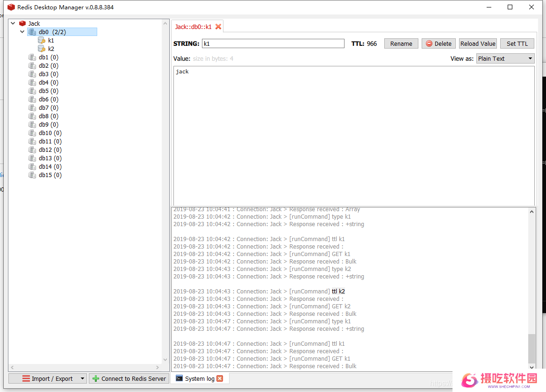The height and width of the screenshot is (392, 546).
Task: Click the log scrollbar down arrow
Action: (532, 367)
